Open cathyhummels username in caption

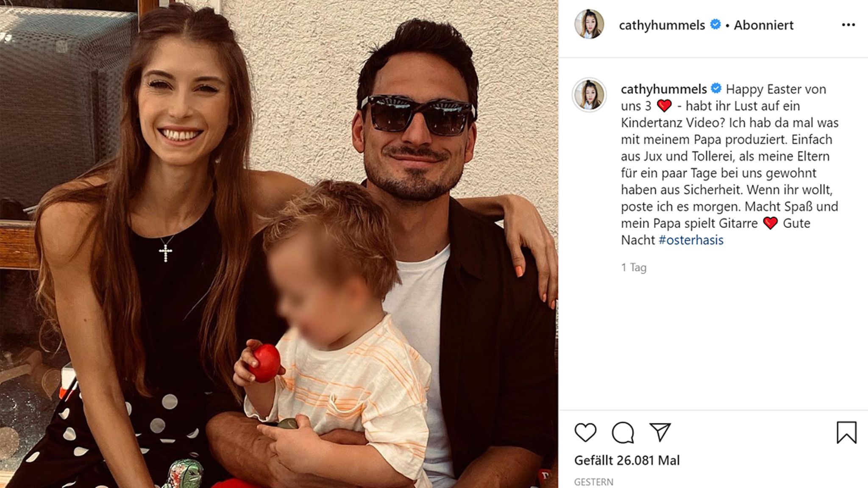pos(663,89)
